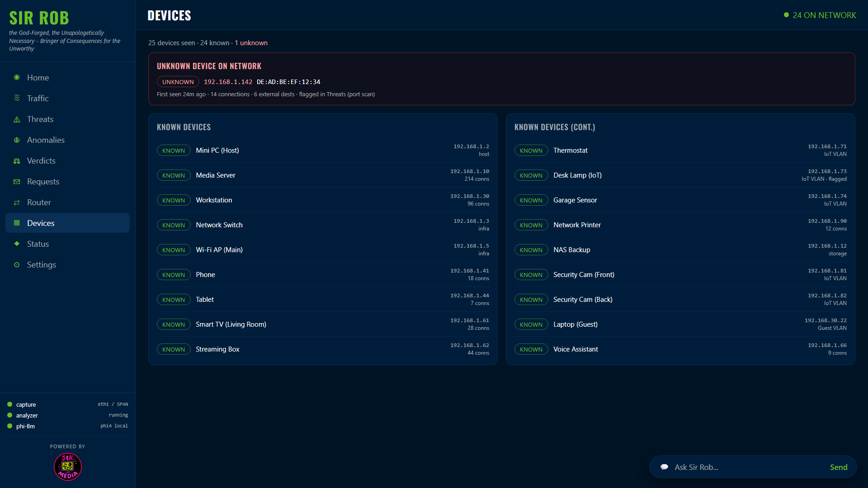The height and width of the screenshot is (488, 868).
Task: Click the 3tK Media logo
Action: [x=68, y=467]
